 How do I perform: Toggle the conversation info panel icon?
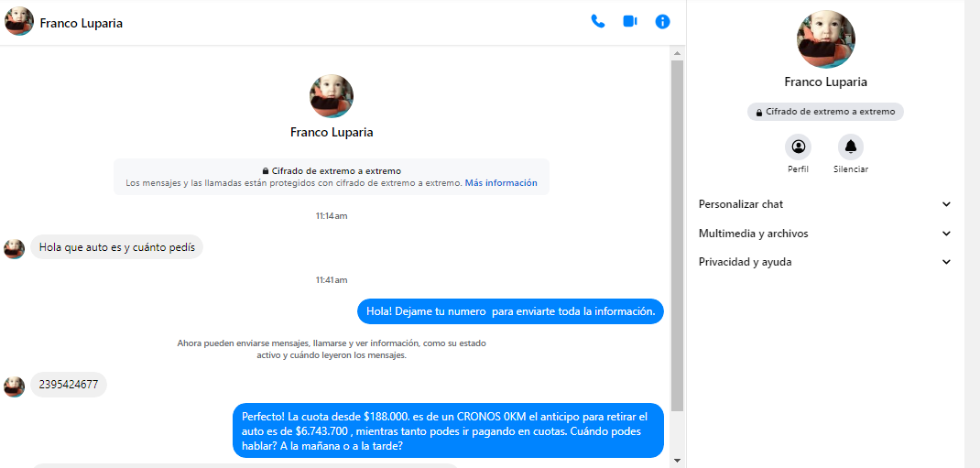663,21
